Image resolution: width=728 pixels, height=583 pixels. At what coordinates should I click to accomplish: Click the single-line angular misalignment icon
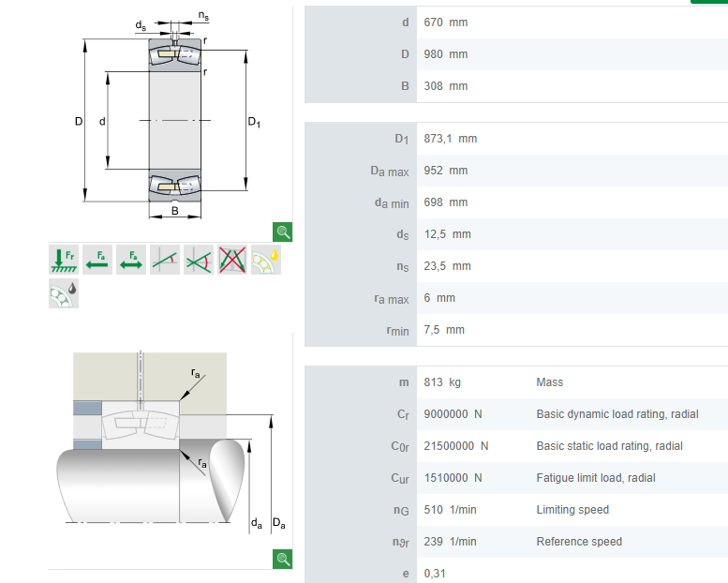click(x=165, y=261)
